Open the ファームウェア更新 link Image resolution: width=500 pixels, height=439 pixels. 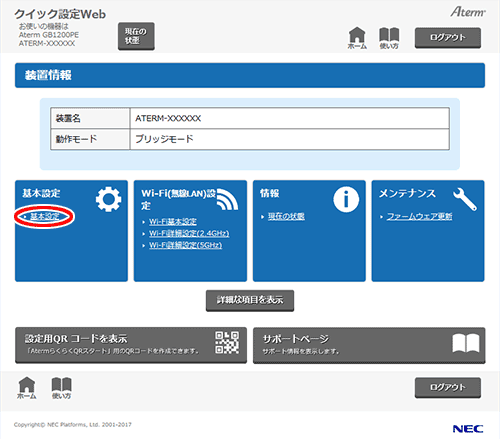point(419,216)
